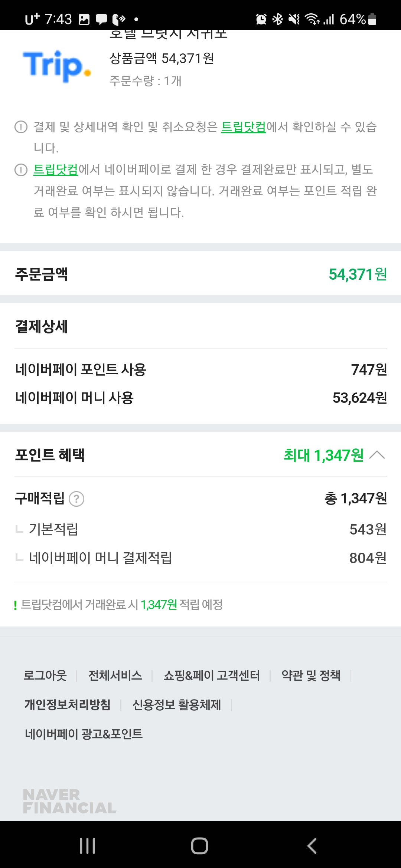The image size is (401, 868).
Task: Open 네이버페이 광고&포인트 footer link
Action: 84,734
